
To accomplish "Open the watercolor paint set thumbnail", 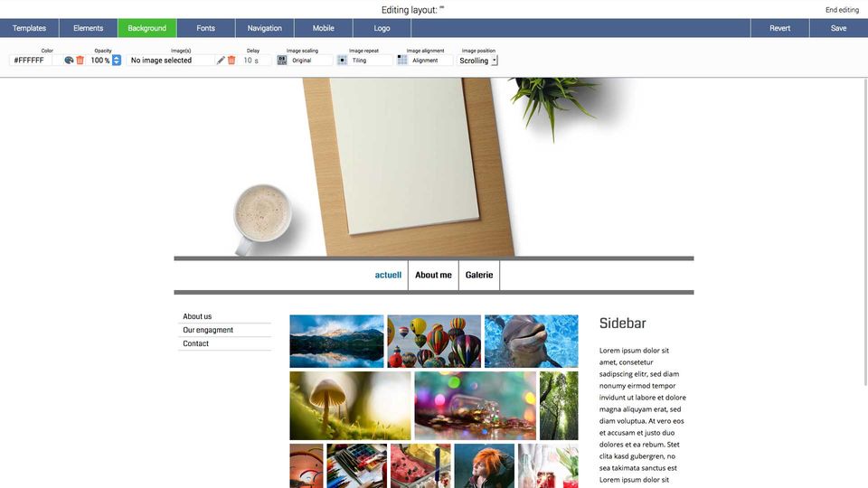I will point(357,466).
